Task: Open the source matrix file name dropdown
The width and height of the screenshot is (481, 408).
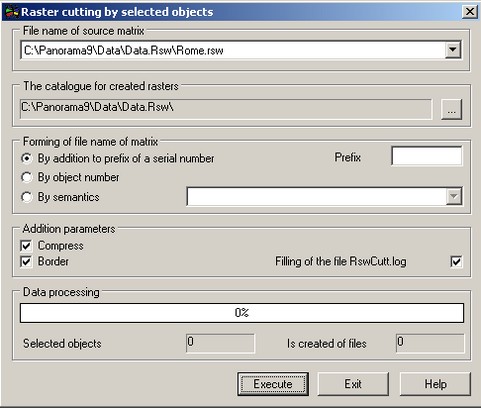Action: 453,50
